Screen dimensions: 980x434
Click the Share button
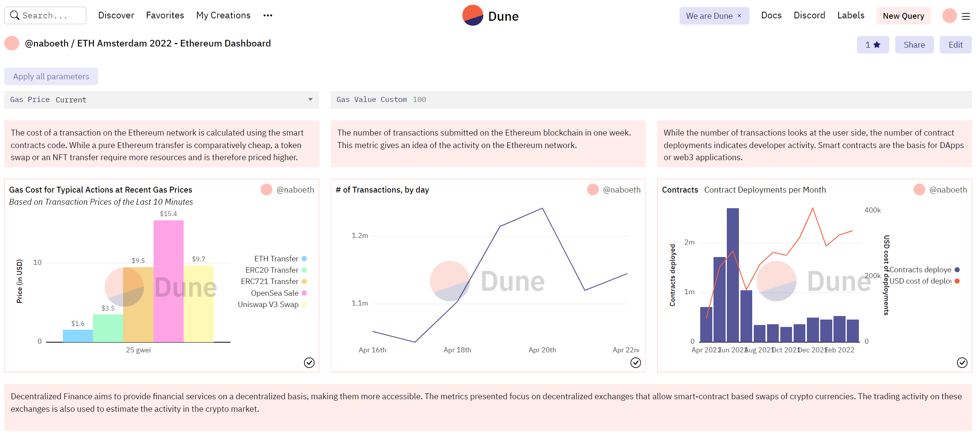[x=914, y=45]
